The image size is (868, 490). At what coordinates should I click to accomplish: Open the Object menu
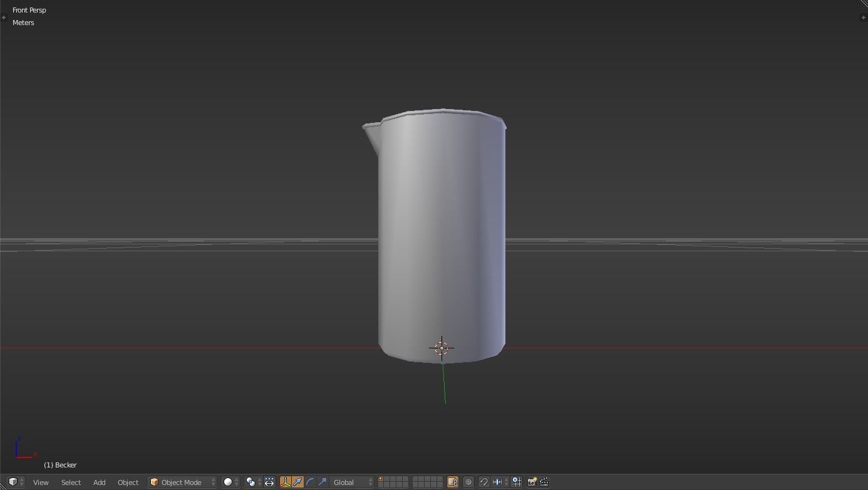[x=128, y=482]
